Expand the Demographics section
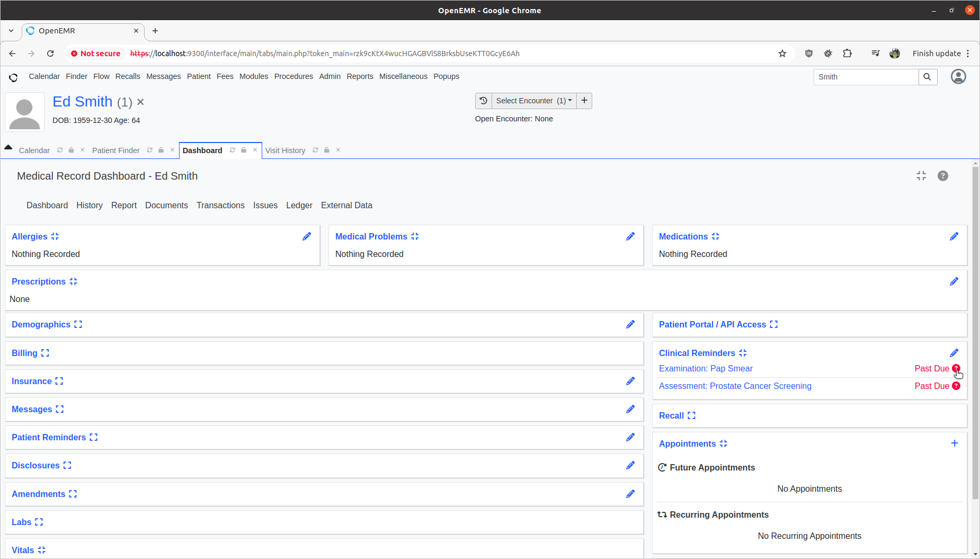Screen dimensions: 980x559 (x=78, y=324)
